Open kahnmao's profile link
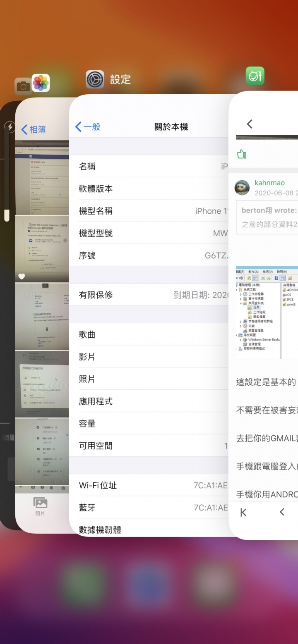 (269, 183)
